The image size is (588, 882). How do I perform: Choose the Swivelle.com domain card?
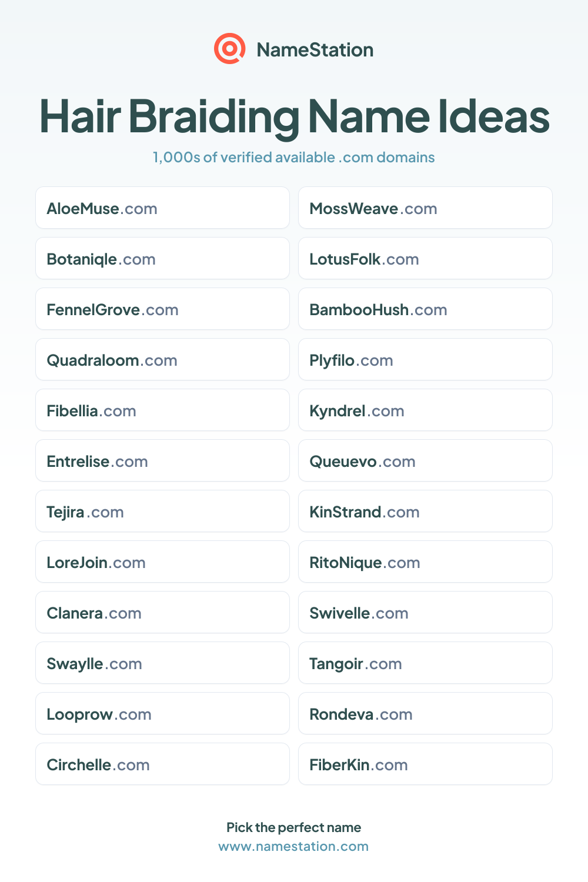(425, 612)
